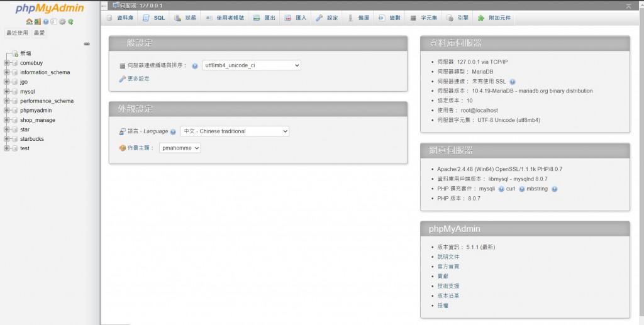Expand the information_schema database node
The width and height of the screenshot is (644, 325).
pyautogui.click(x=6, y=72)
